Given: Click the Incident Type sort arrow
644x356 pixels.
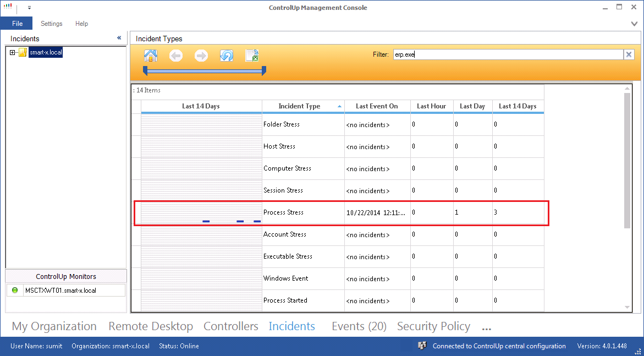Looking at the screenshot, I should pos(339,107).
